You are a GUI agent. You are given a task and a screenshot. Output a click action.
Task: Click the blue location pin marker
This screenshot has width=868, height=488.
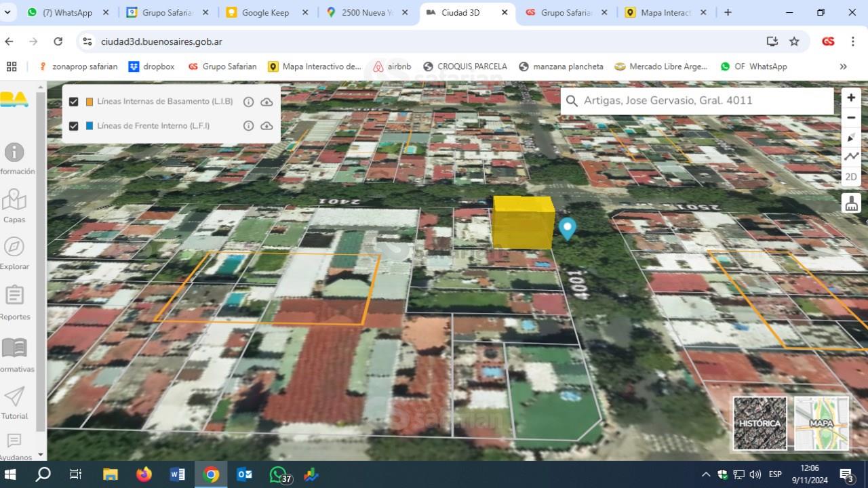(568, 228)
